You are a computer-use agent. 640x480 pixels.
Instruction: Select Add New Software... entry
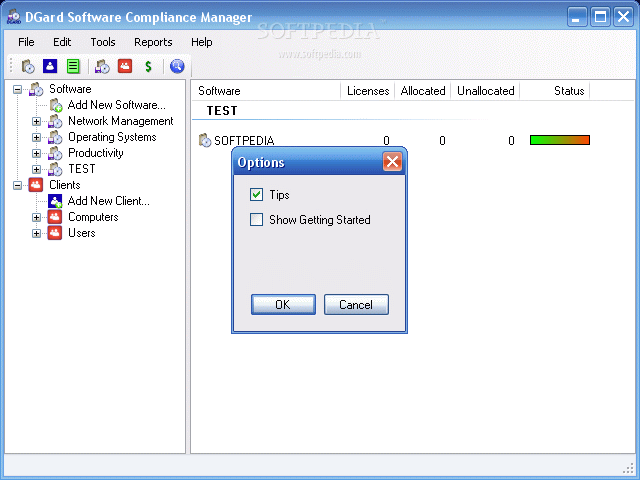coord(117,105)
